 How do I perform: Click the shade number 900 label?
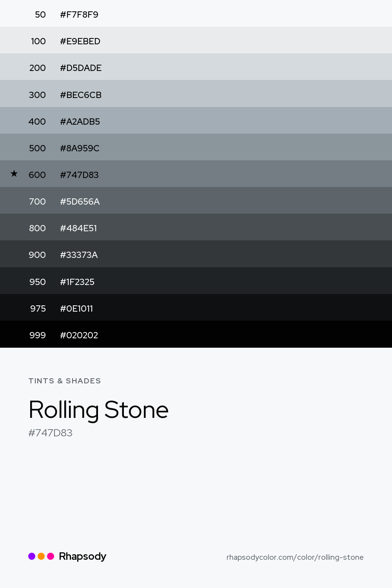tap(37, 255)
